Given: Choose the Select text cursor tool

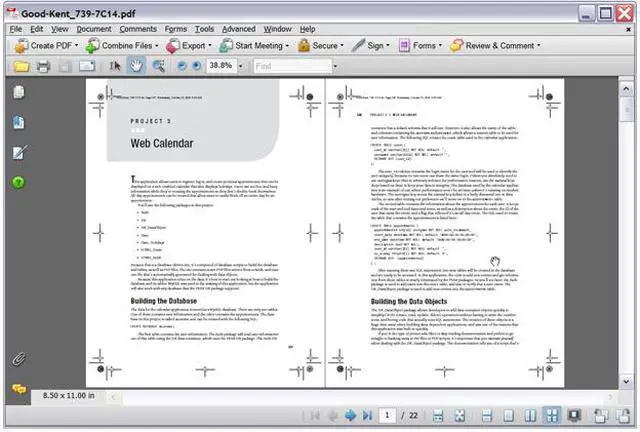Looking at the screenshot, I should [x=115, y=66].
